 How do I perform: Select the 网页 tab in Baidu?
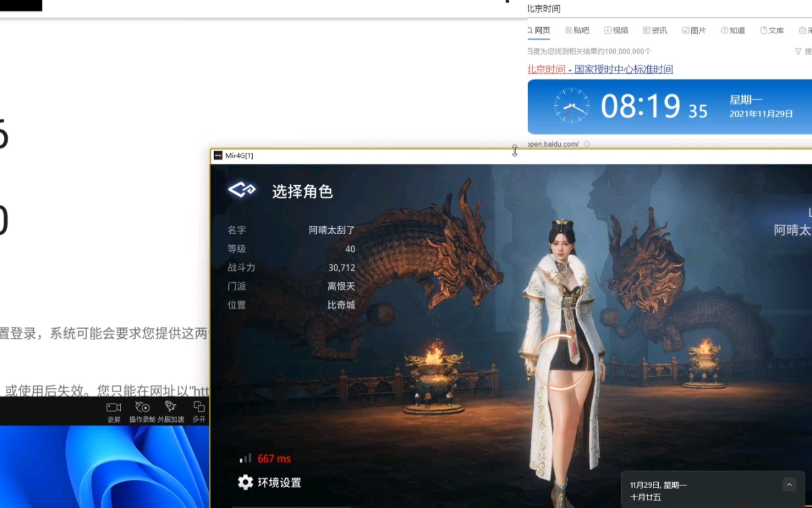pyautogui.click(x=539, y=30)
